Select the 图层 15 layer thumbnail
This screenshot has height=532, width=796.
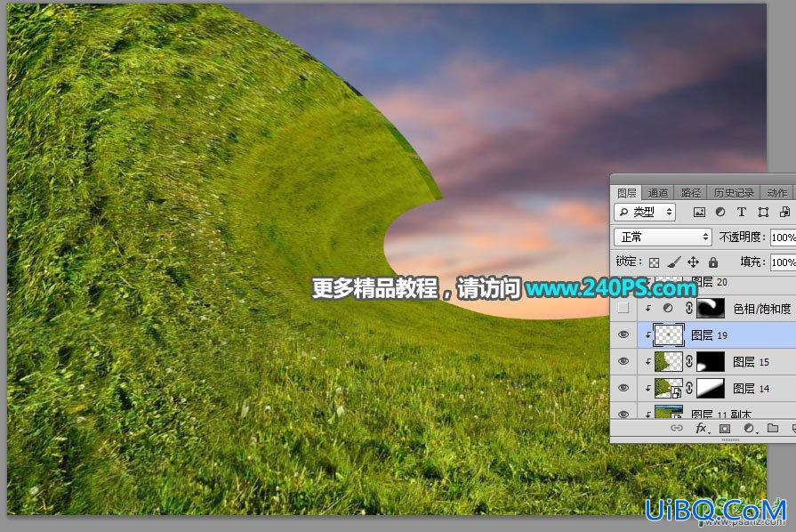click(669, 362)
